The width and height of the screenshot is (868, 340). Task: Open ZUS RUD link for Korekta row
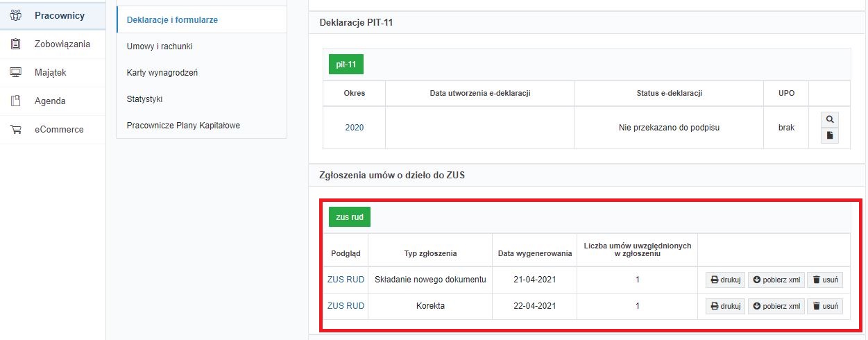pyautogui.click(x=346, y=306)
